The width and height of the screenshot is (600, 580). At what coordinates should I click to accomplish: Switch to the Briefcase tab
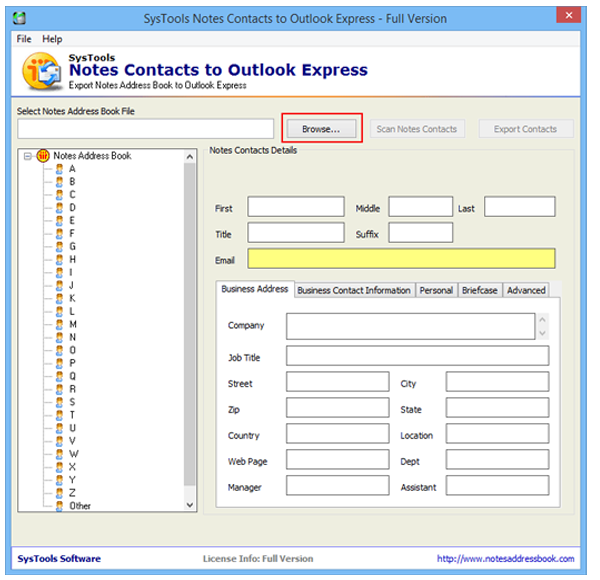[480, 290]
